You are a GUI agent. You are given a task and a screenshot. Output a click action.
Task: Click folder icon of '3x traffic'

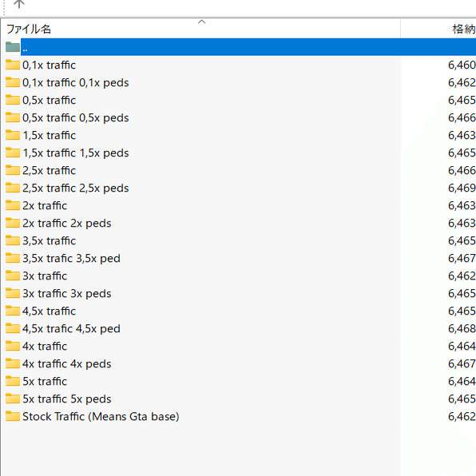[13, 276]
